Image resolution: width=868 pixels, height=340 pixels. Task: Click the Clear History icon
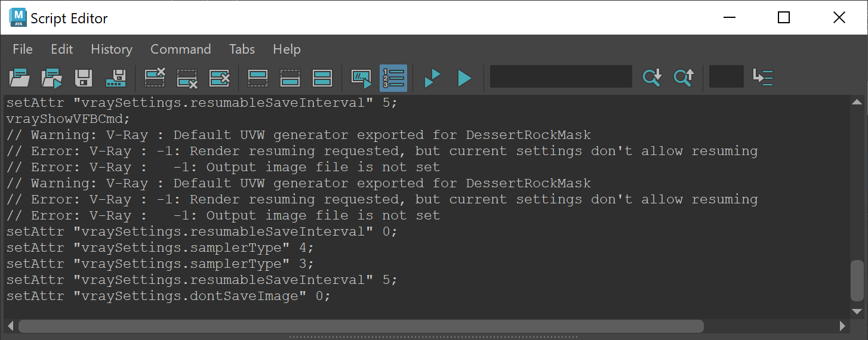[155, 78]
